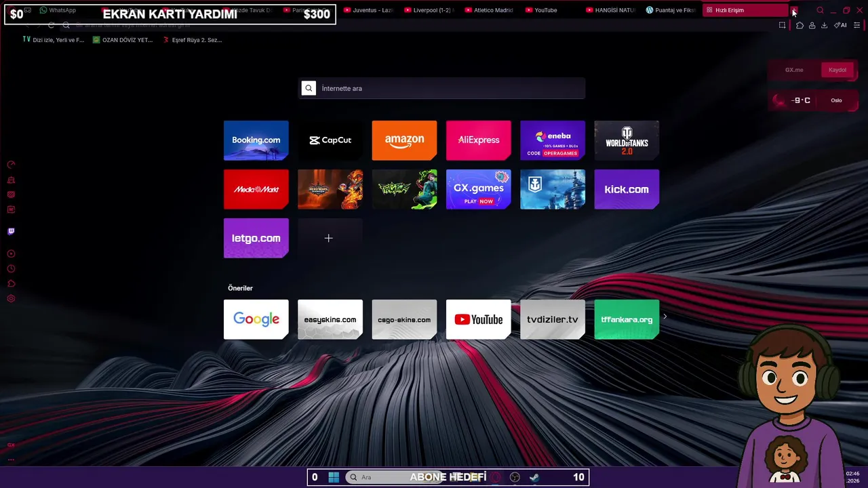The width and height of the screenshot is (868, 488).
Task: Open MediaMarkt speed dial tile
Action: click(256, 189)
